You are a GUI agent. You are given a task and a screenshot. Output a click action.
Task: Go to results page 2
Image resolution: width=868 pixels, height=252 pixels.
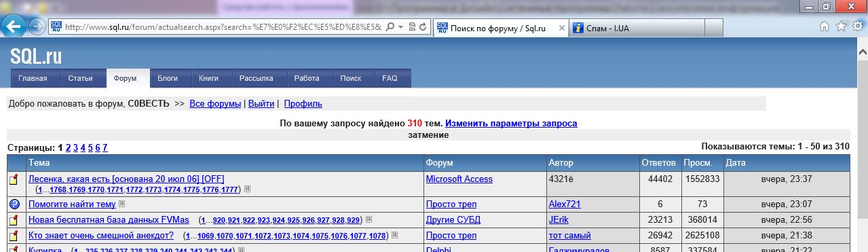tap(68, 147)
